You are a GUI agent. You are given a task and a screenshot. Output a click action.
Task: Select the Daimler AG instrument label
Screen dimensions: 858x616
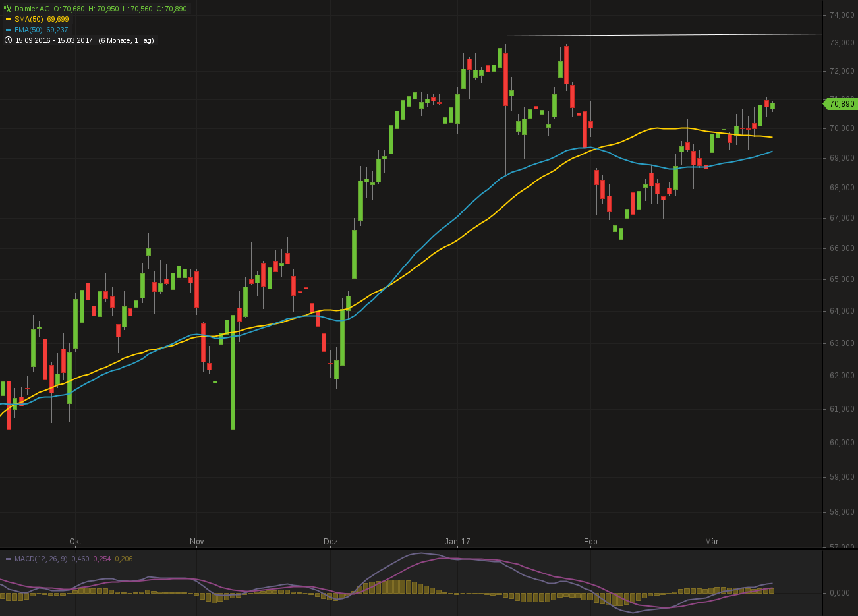(x=32, y=9)
